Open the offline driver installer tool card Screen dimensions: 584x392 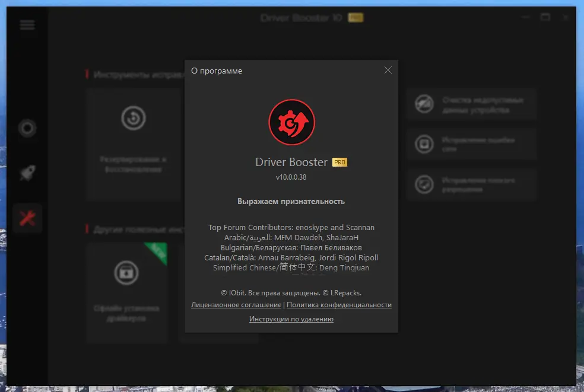(126, 292)
